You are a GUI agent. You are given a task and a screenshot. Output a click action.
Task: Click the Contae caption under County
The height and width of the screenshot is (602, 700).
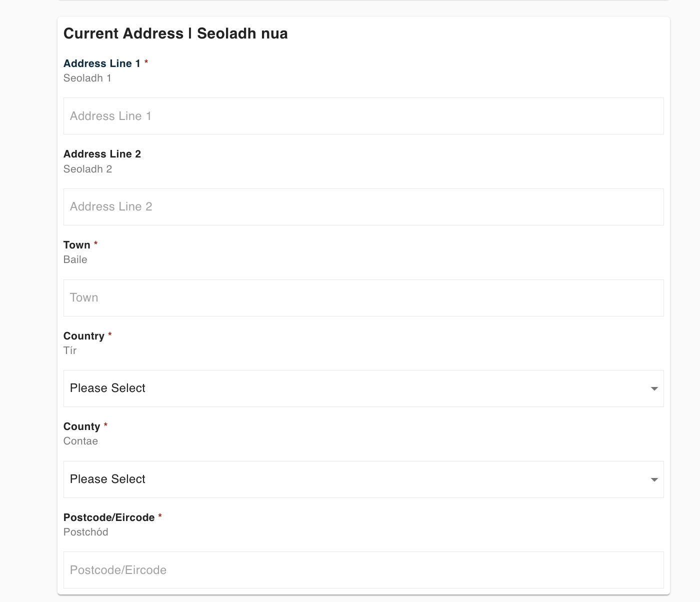(80, 441)
